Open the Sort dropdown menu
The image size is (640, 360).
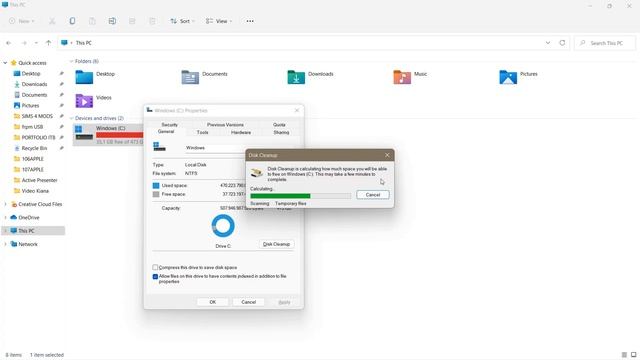(x=182, y=21)
